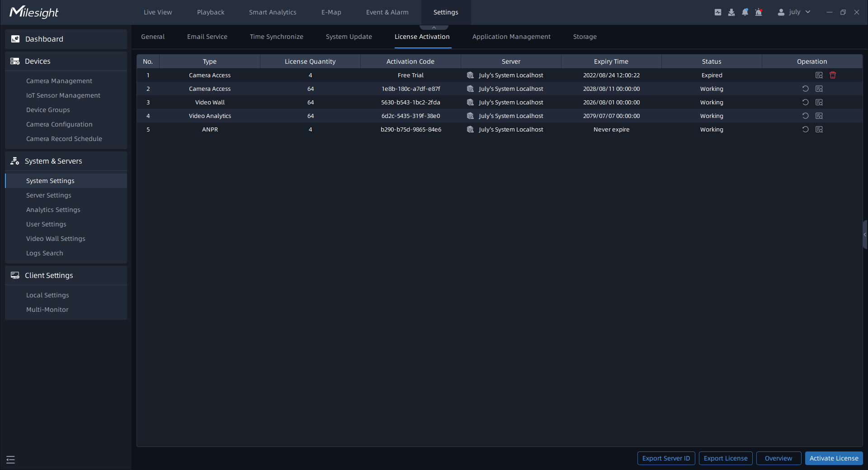This screenshot has height=470, width=868.
Task: Refresh the Video Analytics license
Action: coord(805,116)
